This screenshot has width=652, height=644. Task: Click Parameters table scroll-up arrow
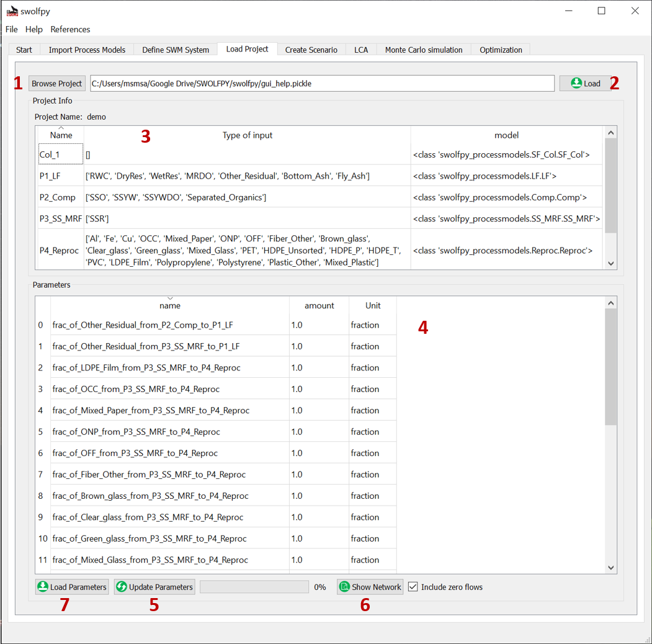click(x=611, y=303)
